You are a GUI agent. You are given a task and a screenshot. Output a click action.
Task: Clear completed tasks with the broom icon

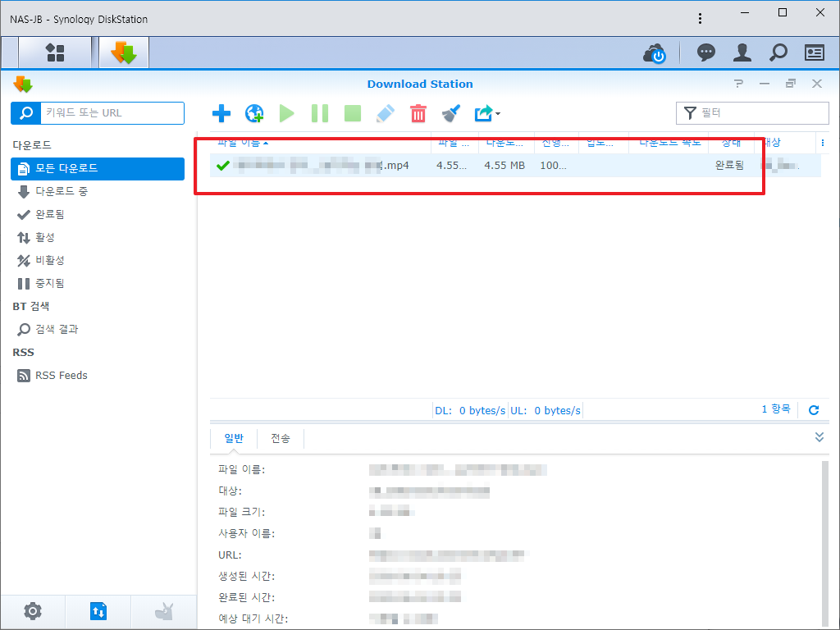[x=451, y=113]
